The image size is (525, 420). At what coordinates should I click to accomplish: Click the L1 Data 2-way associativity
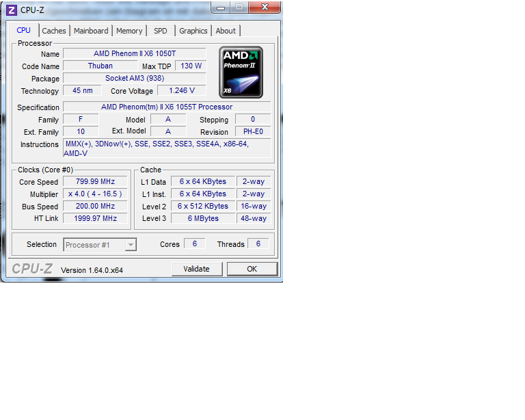254,181
